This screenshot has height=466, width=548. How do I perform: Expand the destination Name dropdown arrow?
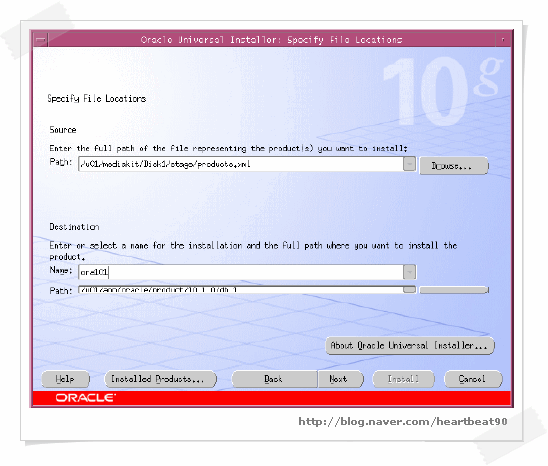pos(409,272)
